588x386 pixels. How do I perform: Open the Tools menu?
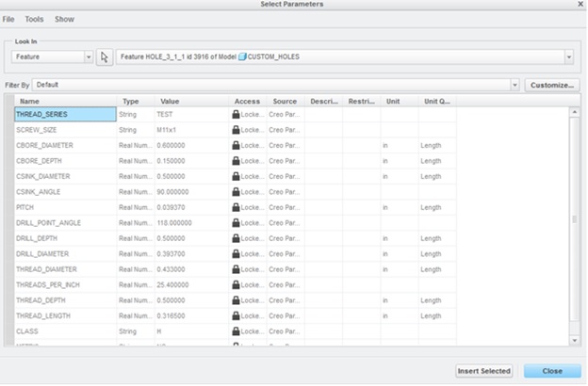(34, 19)
